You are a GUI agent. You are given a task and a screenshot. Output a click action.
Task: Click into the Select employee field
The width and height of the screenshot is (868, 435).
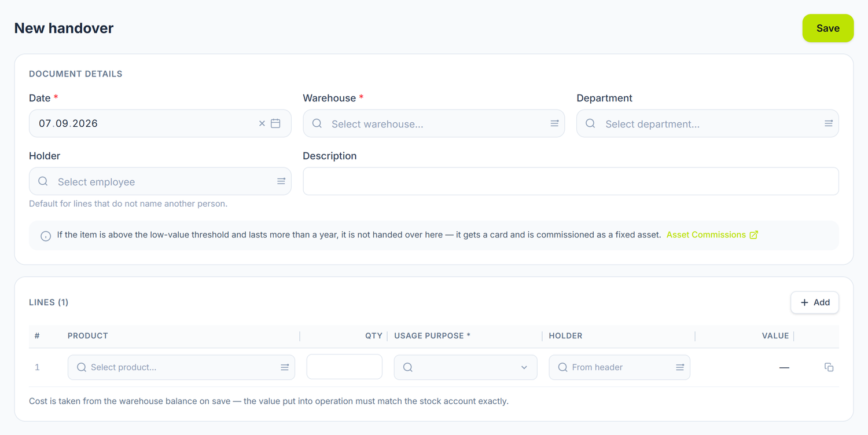tap(160, 181)
